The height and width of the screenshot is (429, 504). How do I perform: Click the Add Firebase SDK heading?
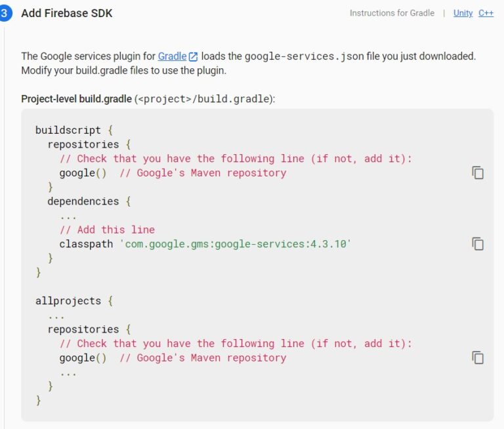(x=67, y=14)
